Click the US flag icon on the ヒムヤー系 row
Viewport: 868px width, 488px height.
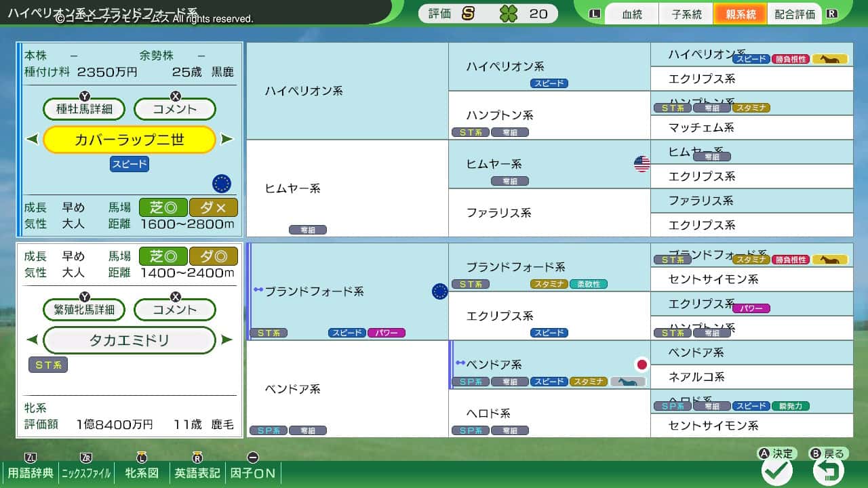(641, 164)
